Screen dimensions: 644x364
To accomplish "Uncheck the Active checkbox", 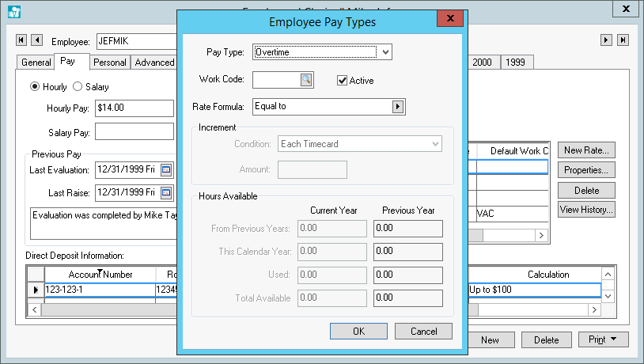I will coord(343,80).
